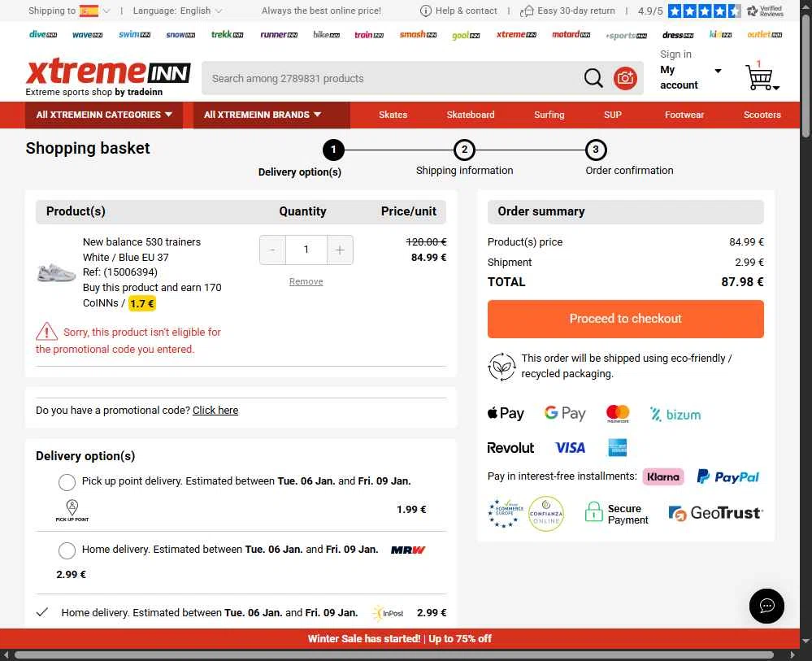Click the star rating 4.9/5
Viewport: 812px width, 661px height.
coord(704,11)
